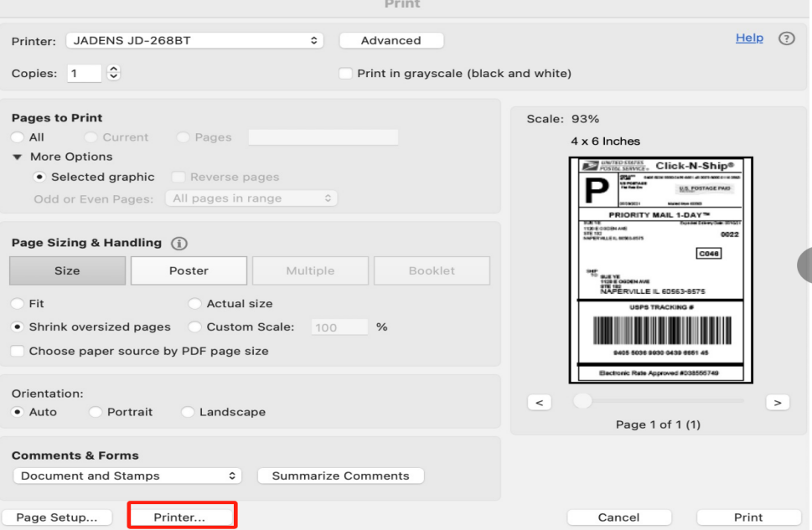Select the Pages range radio button

pos(183,137)
